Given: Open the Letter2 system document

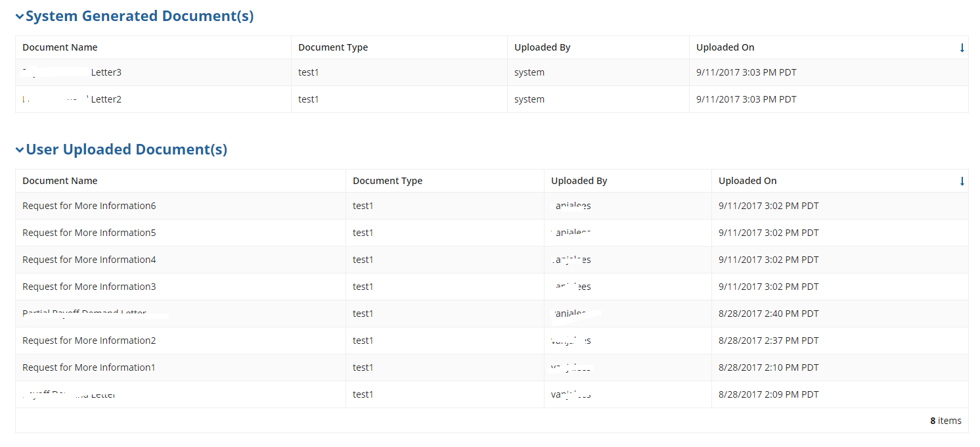Looking at the screenshot, I should pos(106,99).
